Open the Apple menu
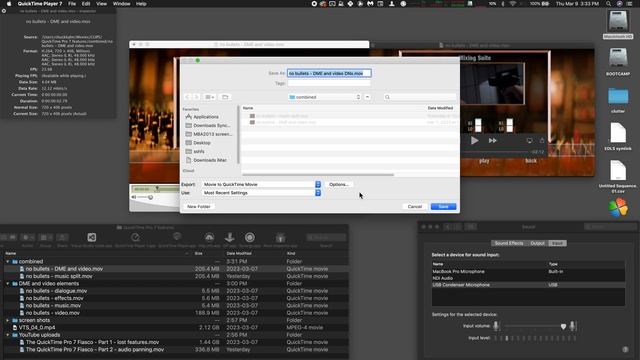The image size is (640, 360). [x=9, y=4]
